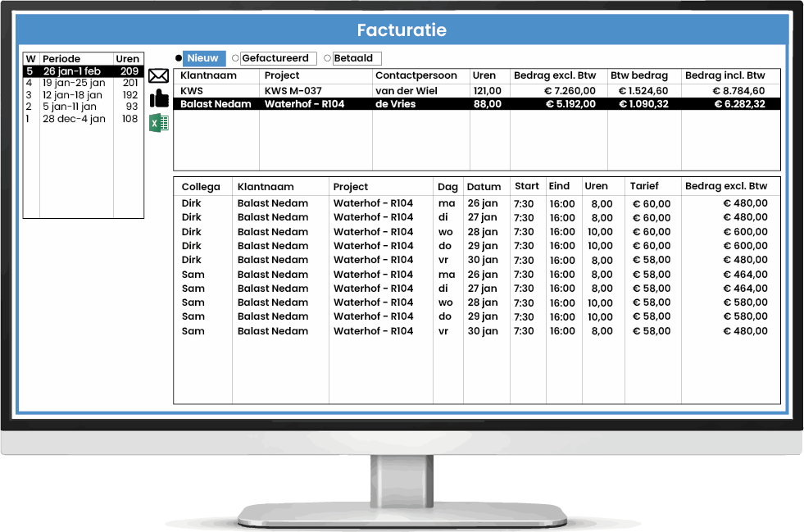Select the Gefactureerd radio button
This screenshot has height=532, width=804.
pos(236,58)
